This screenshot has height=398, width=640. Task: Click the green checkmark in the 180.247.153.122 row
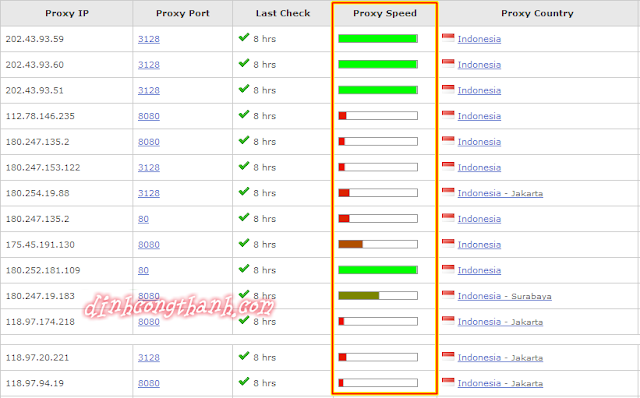coord(244,166)
